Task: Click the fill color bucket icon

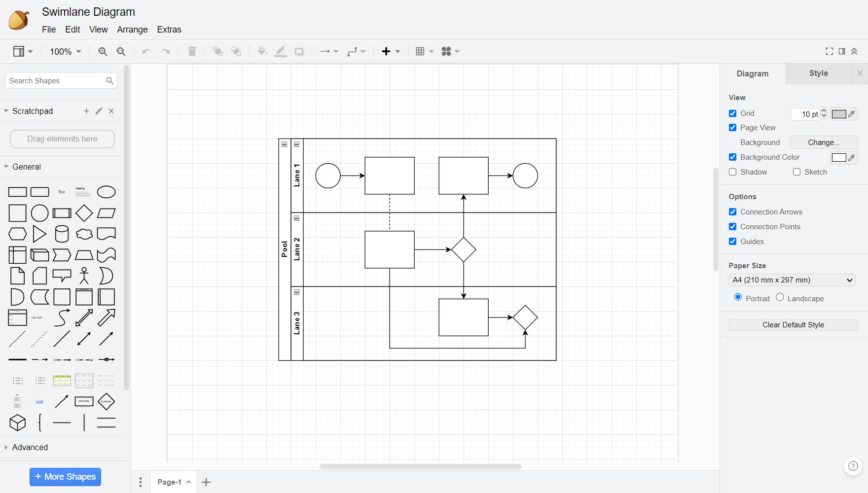Action: [262, 52]
